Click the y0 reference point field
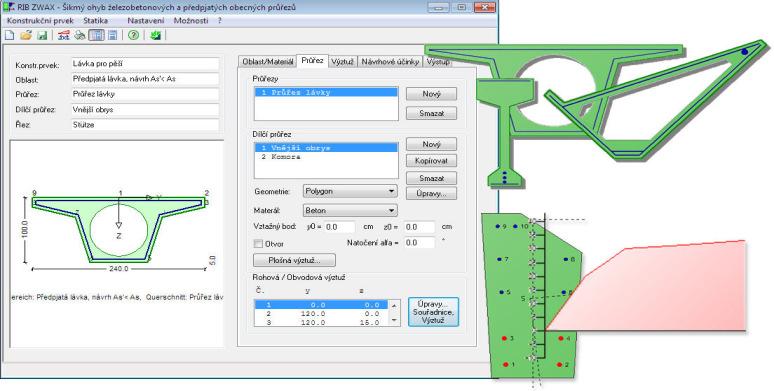The image size is (774, 391). point(340,227)
